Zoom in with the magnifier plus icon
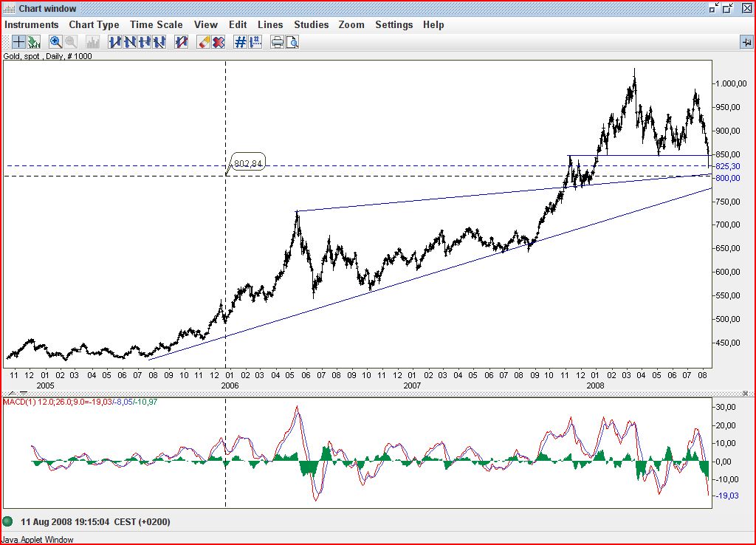 click(x=55, y=42)
